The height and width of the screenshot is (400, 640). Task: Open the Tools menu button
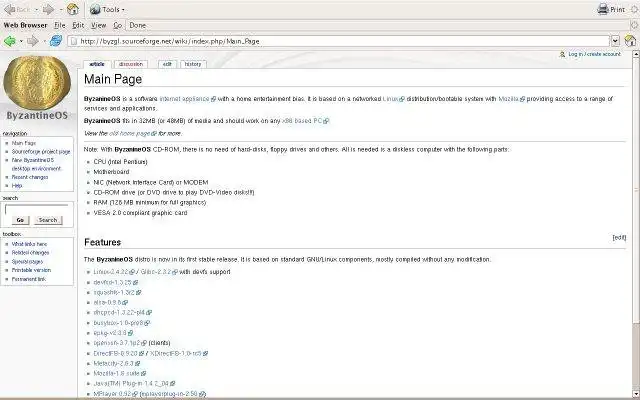pos(107,9)
